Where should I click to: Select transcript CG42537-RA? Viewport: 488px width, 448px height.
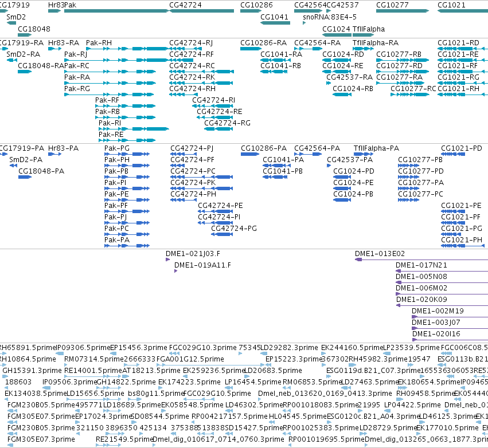(x=349, y=77)
